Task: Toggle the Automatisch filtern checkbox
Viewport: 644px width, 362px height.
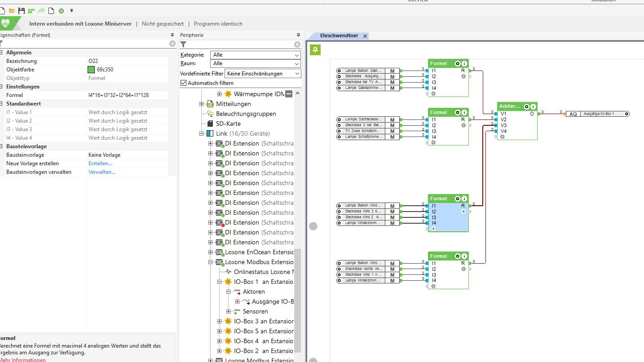Action: pos(183,83)
